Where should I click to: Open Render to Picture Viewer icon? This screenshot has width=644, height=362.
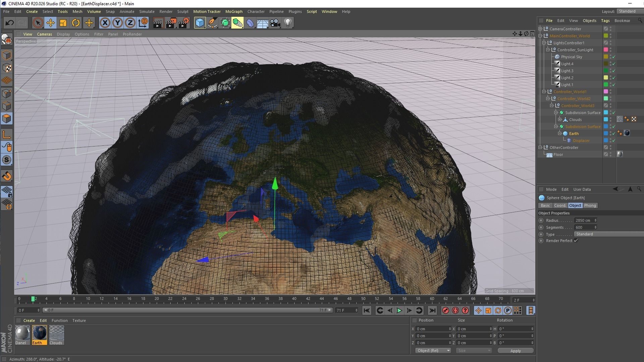171,23
